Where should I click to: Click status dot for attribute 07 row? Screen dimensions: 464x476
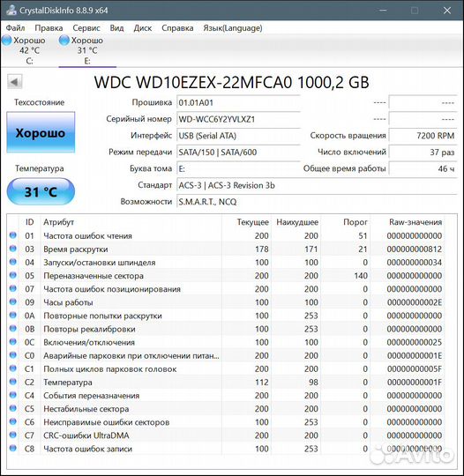pos(13,288)
